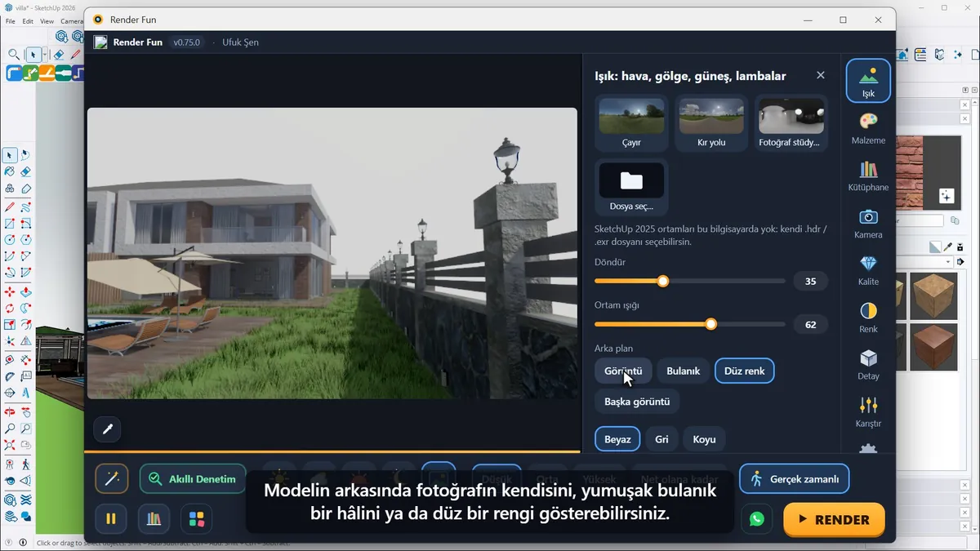The width and height of the screenshot is (980, 551).
Task: Click the RENDER button
Action: click(834, 519)
